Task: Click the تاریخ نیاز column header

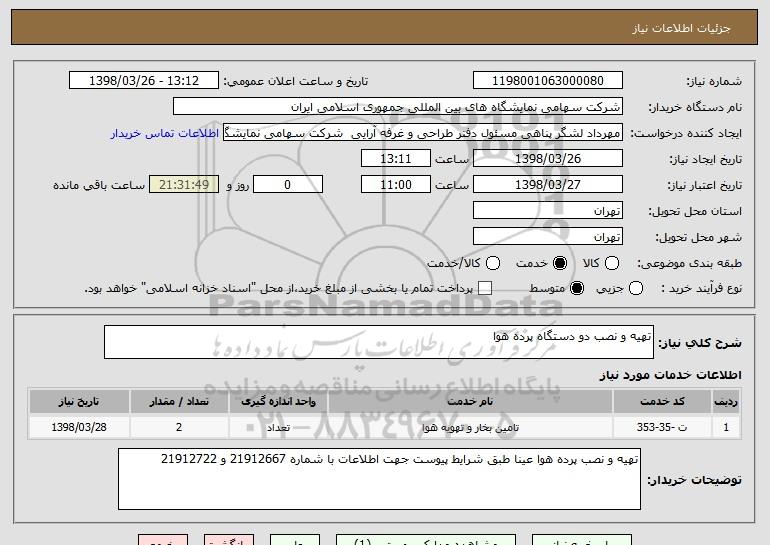Action: (x=79, y=402)
